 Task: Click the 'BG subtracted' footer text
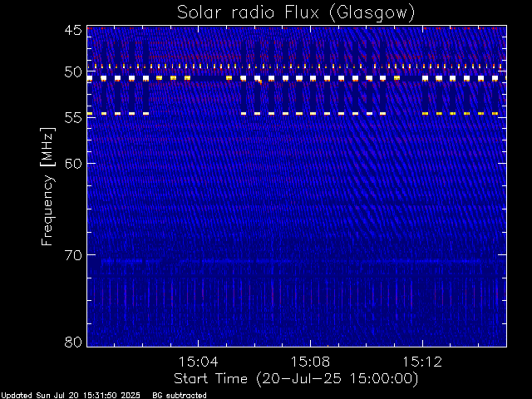click(x=180, y=396)
